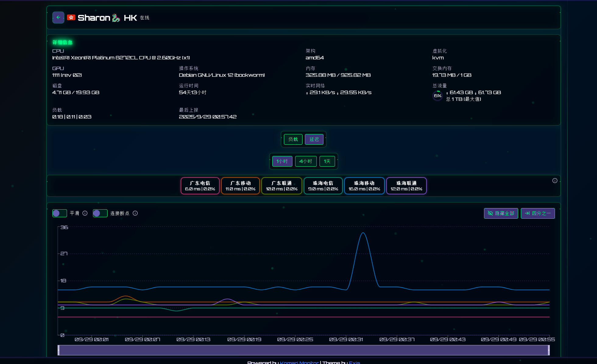Click the back arrow button
This screenshot has width=597, height=364.
tap(58, 17)
